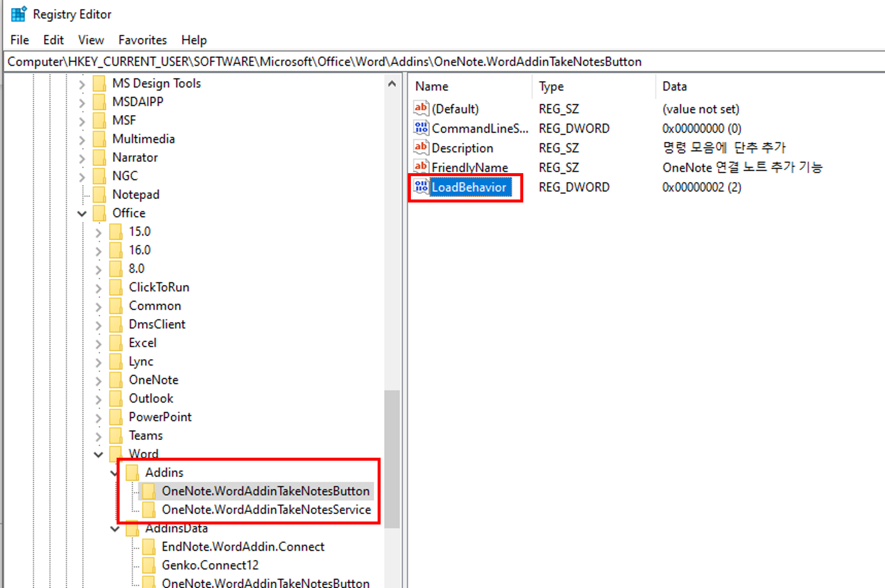Collapse the Word key
Viewport: 885px width, 588px height.
click(98, 455)
